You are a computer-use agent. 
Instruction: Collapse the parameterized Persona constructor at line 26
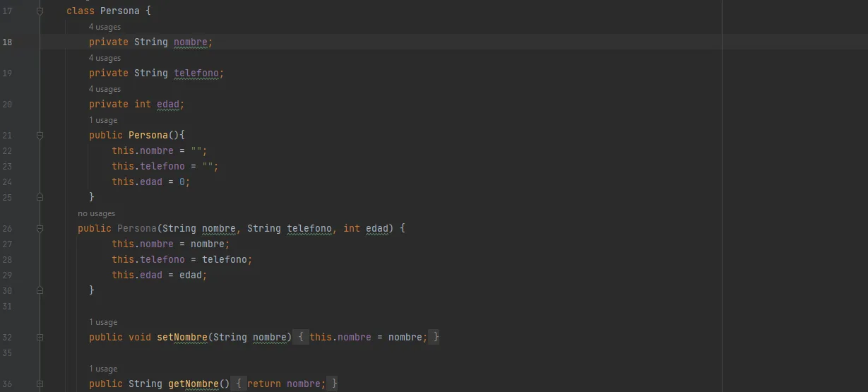(40, 228)
